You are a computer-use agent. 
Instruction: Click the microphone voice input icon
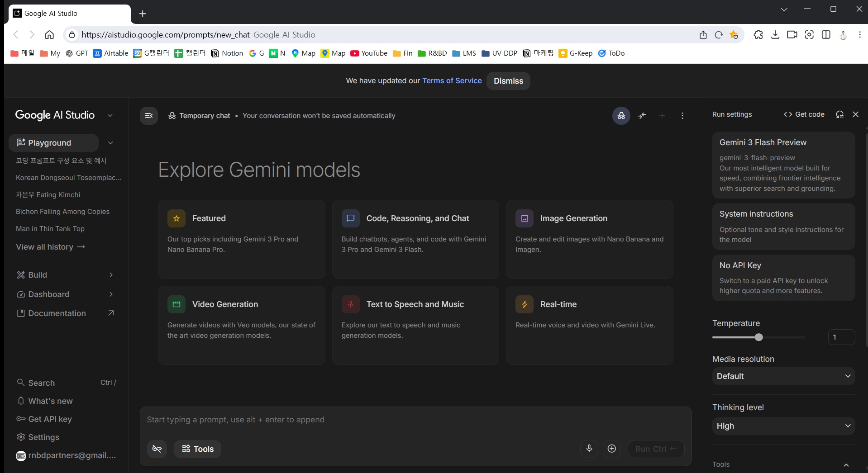click(x=589, y=449)
